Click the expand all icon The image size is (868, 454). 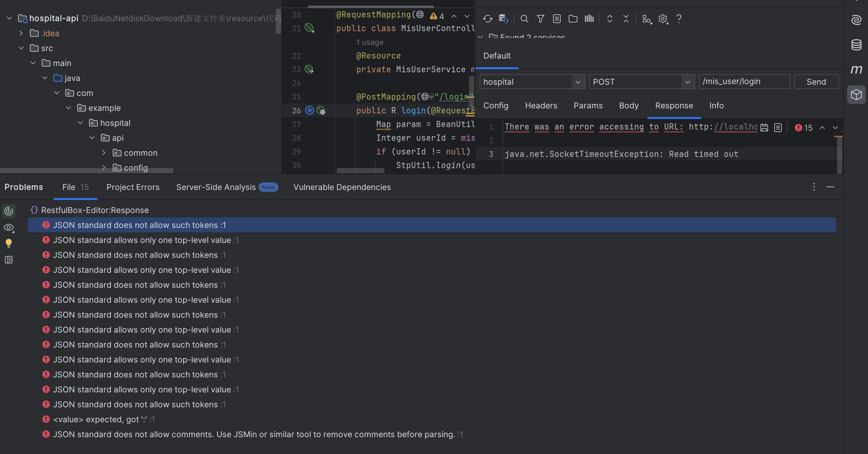609,19
